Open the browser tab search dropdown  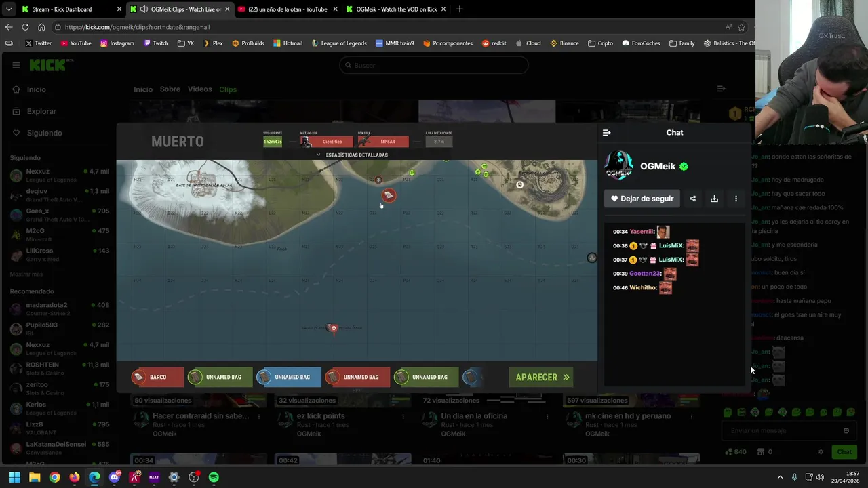[8, 9]
